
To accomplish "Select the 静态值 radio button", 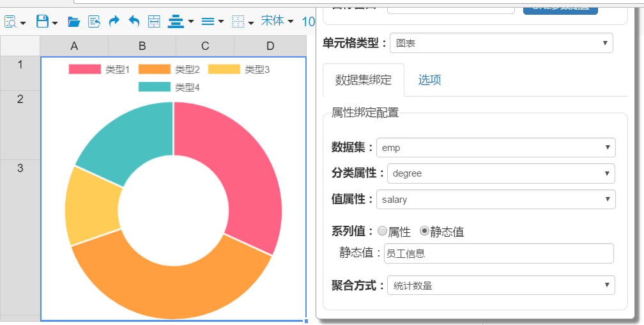I will coord(425,231).
